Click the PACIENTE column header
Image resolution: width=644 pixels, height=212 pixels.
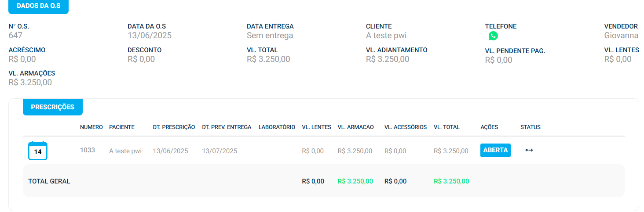(122, 127)
